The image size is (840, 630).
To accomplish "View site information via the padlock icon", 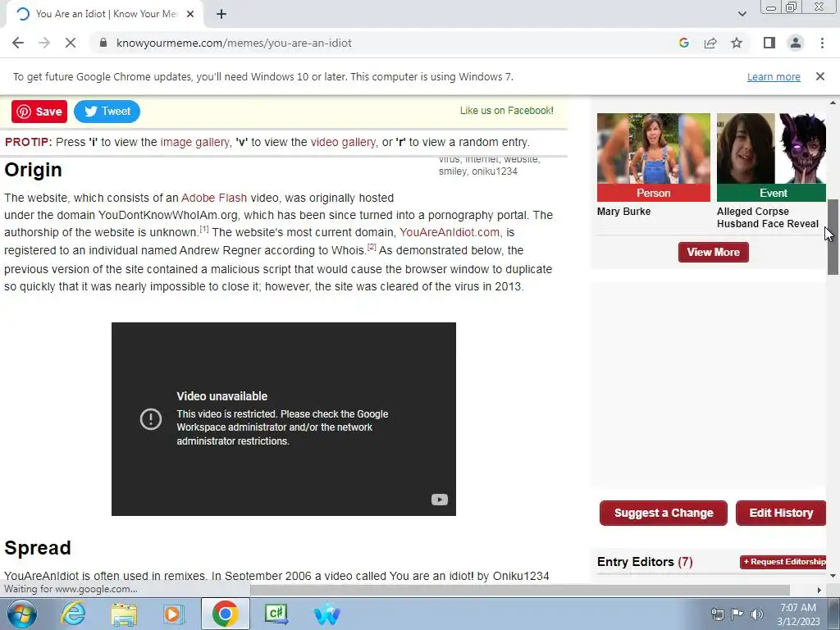I will point(103,43).
